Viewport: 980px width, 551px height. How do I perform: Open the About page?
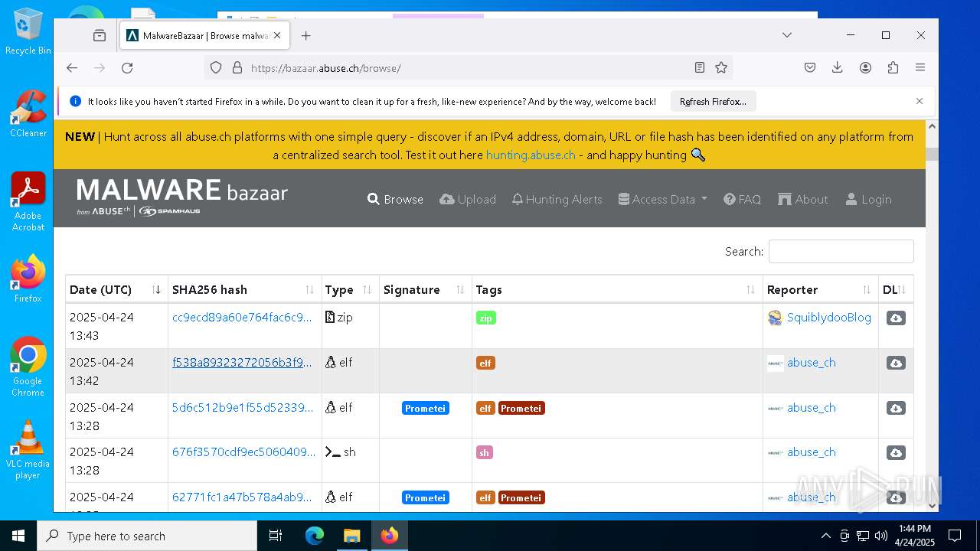click(x=802, y=199)
